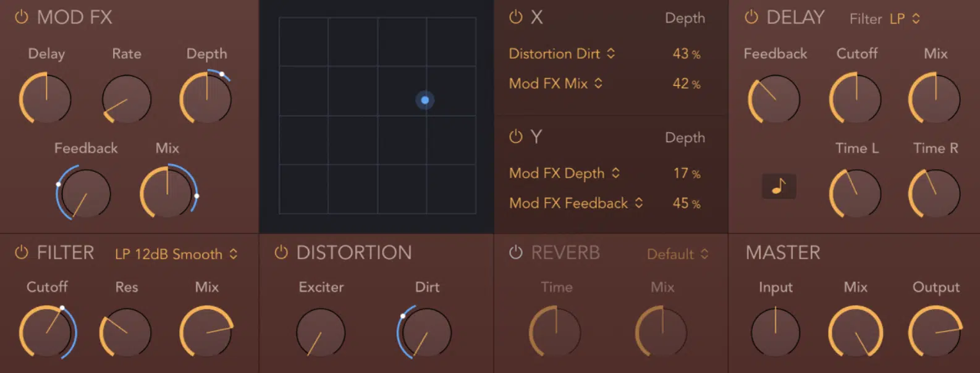
Task: Click the Delay Feedback knob
Action: pyautogui.click(x=774, y=99)
